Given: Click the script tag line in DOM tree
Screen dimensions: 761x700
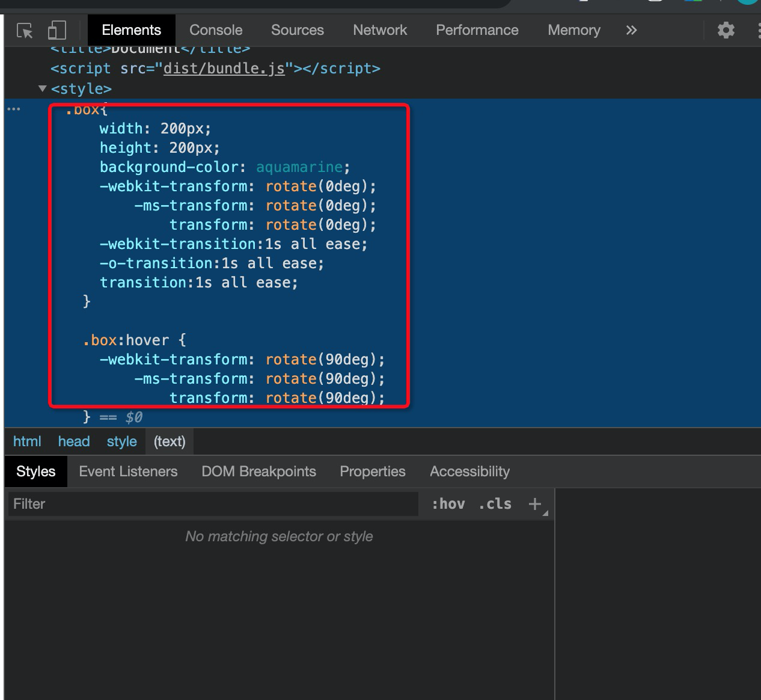Looking at the screenshot, I should 215,69.
